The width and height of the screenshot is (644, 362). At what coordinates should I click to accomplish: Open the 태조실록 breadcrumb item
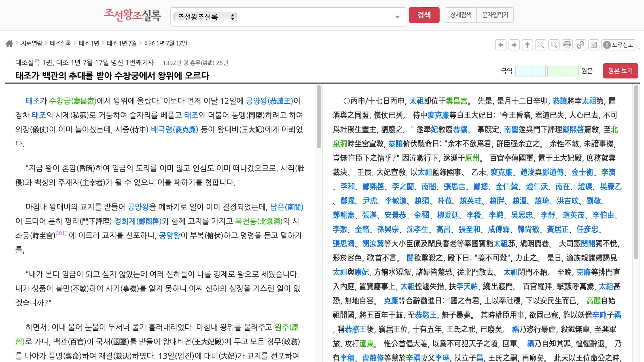click(x=60, y=43)
